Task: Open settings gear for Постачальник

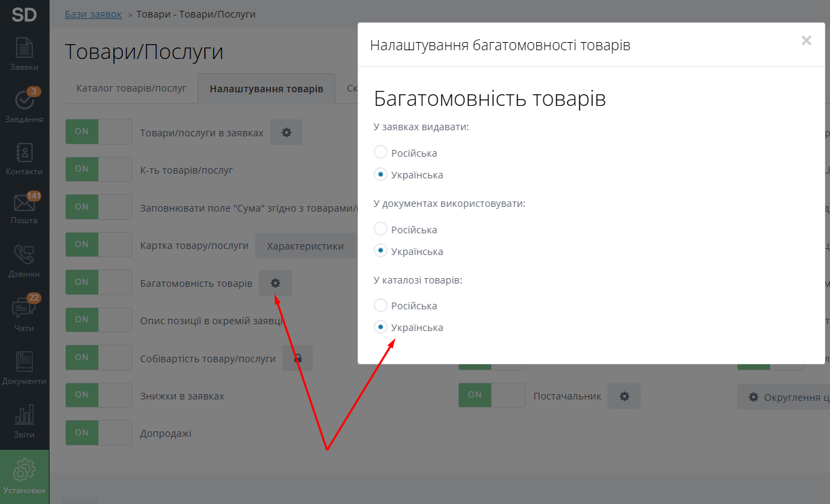Action: pyautogui.click(x=624, y=395)
